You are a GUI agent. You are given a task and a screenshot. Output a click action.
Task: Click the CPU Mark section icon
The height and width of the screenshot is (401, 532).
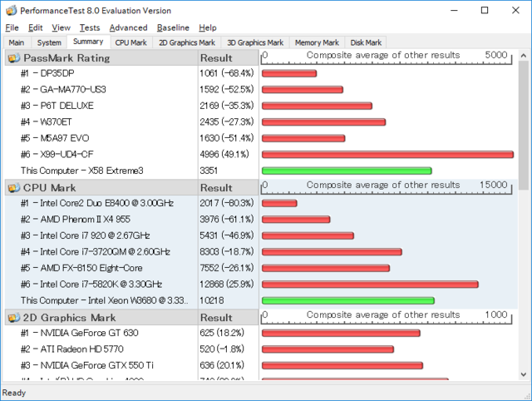point(14,188)
